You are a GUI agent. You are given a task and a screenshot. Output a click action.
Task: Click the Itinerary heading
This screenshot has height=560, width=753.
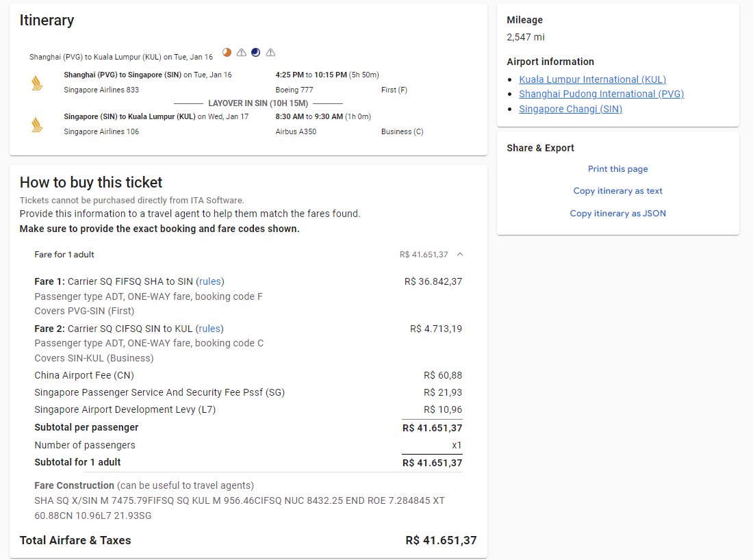click(x=47, y=20)
